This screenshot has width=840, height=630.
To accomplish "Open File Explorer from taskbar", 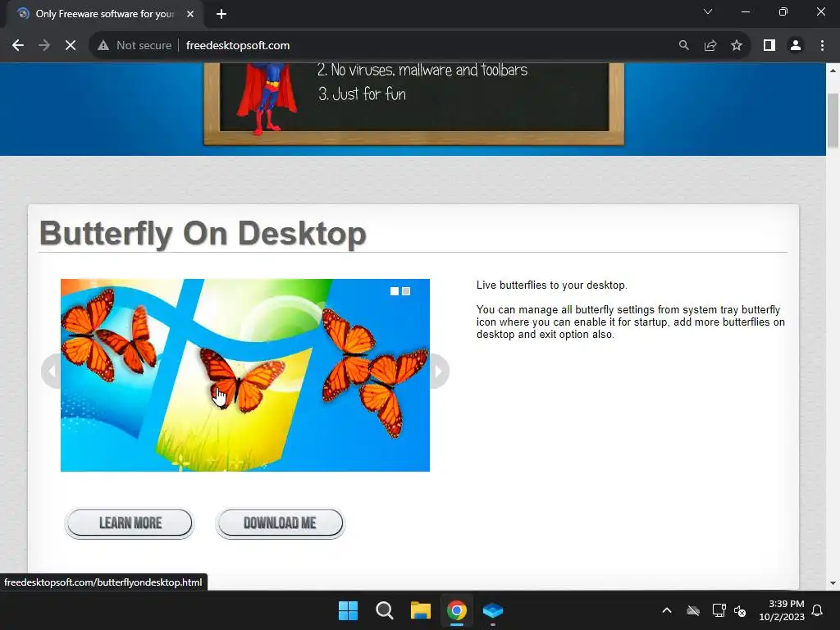I will [421, 610].
